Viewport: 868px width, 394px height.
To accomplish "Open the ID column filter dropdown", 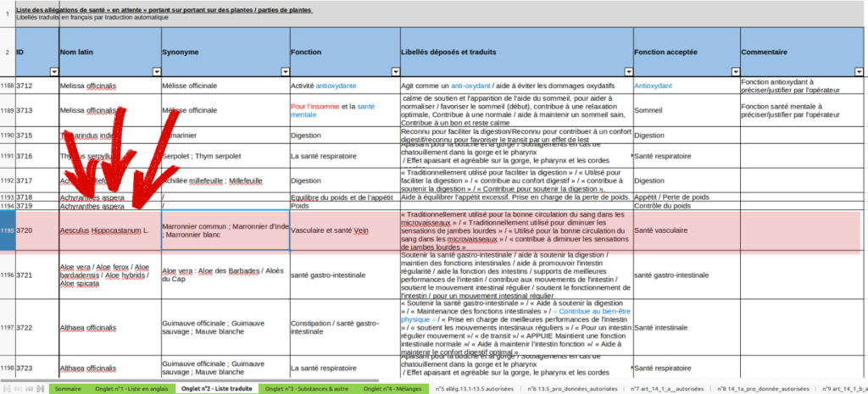I will point(53,72).
